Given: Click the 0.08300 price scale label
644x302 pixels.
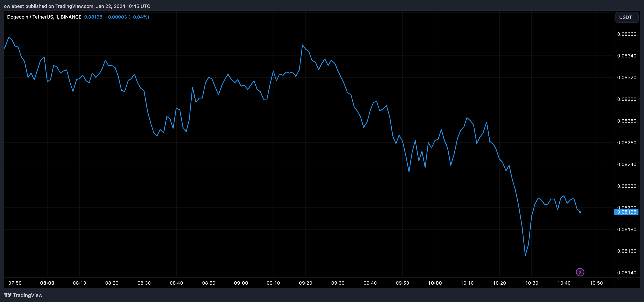Looking at the screenshot, I should 626,99.
